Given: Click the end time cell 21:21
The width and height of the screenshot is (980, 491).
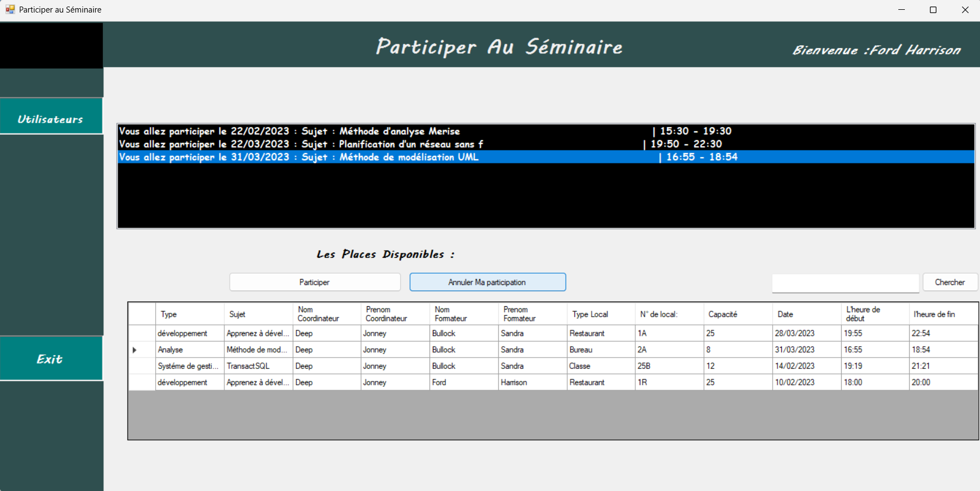Looking at the screenshot, I should click(944, 366).
